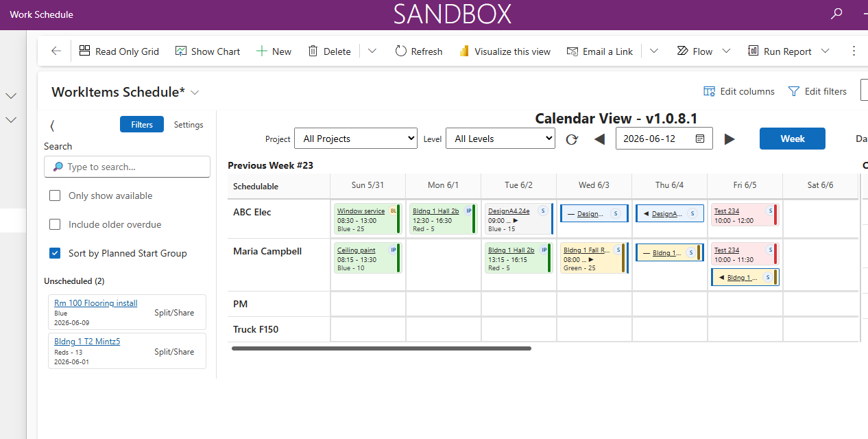Open Ceiling paint work item
The height and width of the screenshot is (439, 868).
[357, 250]
